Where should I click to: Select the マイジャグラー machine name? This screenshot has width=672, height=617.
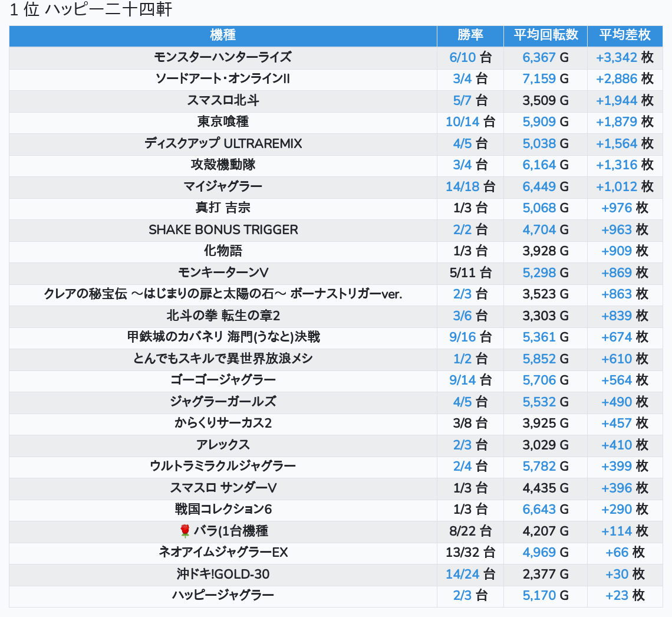point(223,186)
